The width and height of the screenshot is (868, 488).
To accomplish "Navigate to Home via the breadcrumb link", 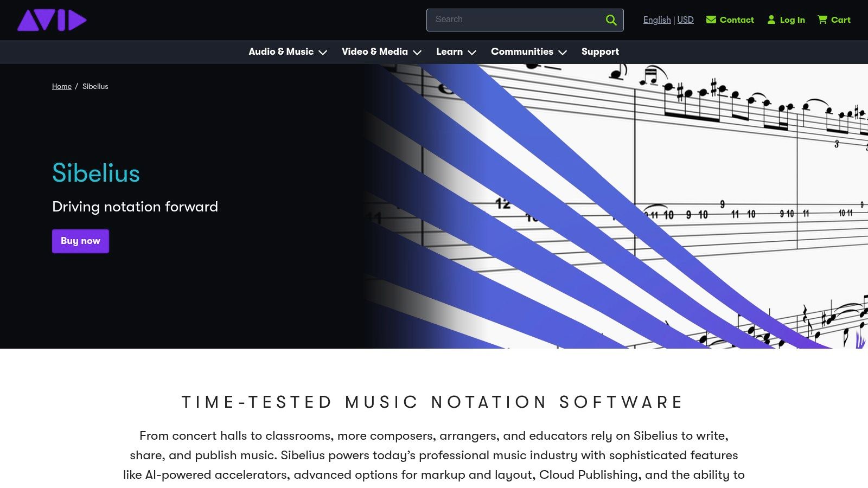I will [61, 86].
